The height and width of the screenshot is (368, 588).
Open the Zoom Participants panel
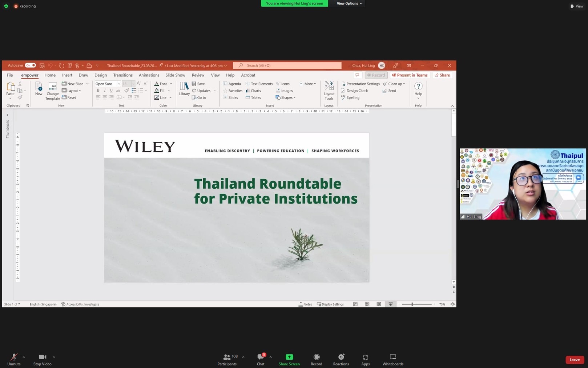pyautogui.click(x=227, y=360)
